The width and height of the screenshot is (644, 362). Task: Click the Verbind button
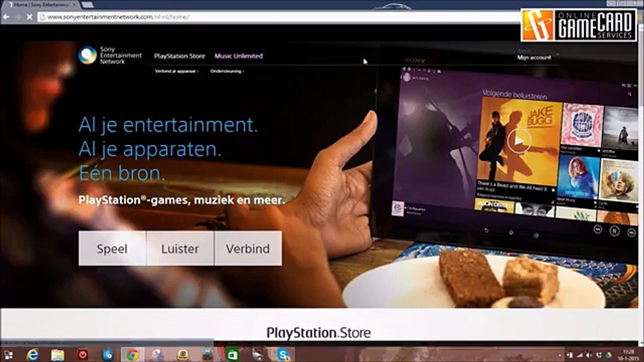click(x=248, y=248)
